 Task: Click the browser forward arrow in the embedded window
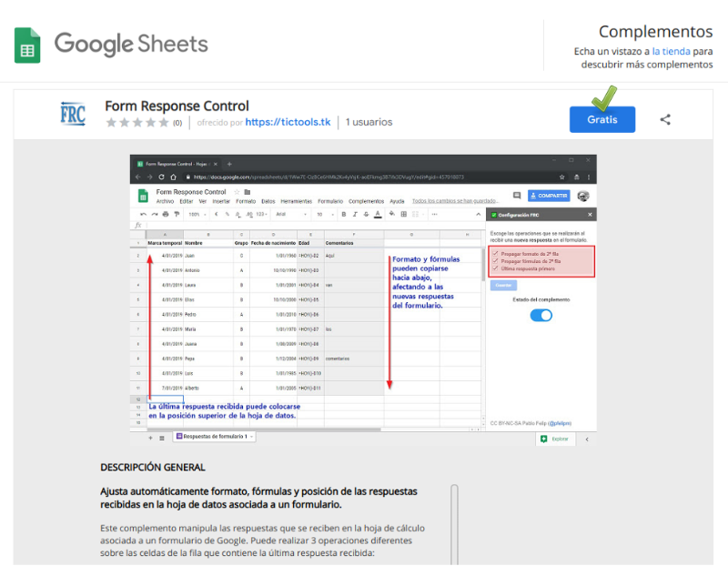point(149,177)
